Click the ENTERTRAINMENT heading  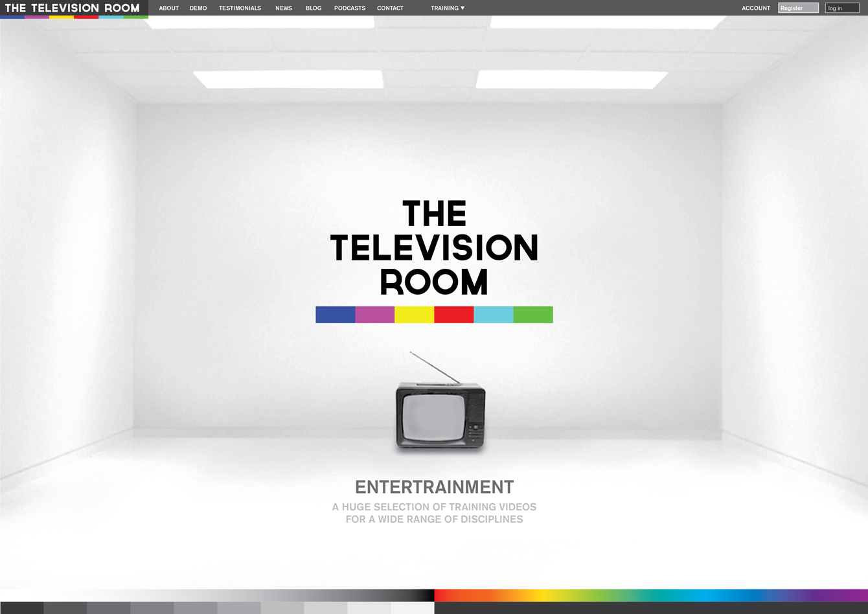435,487
